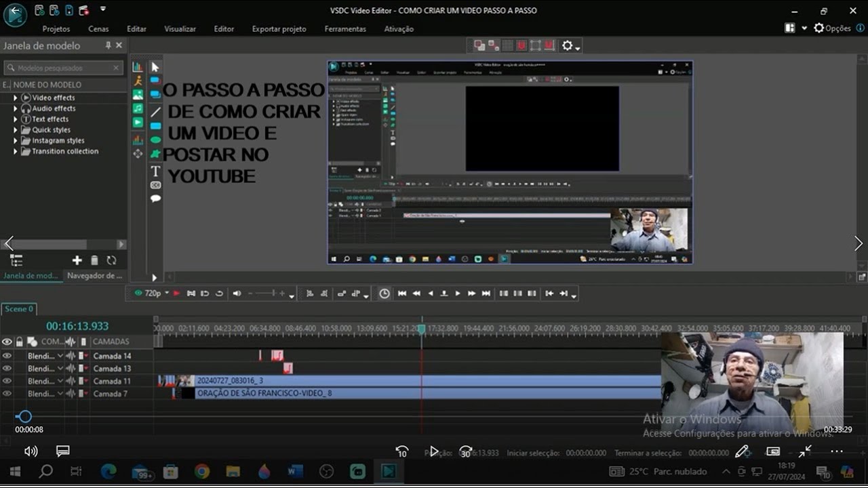Switch to the Navegador de... tab
This screenshot has height=488, width=868.
(x=95, y=276)
